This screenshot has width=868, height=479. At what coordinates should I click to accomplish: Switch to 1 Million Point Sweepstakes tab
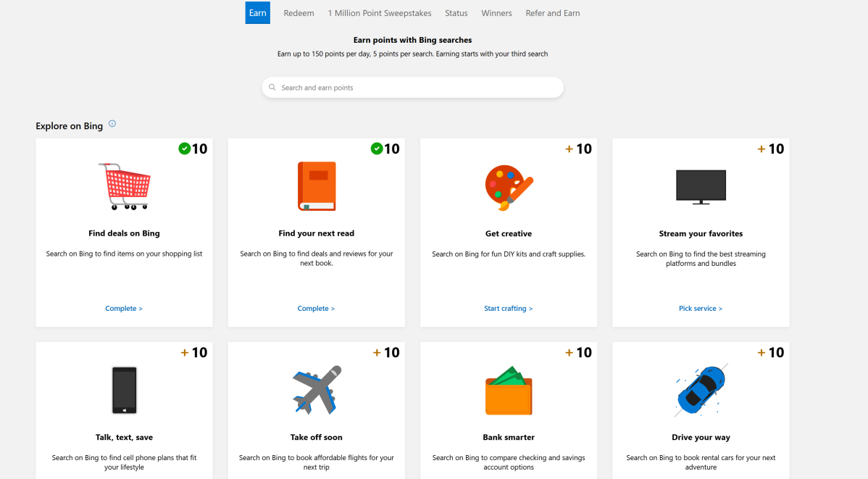click(x=379, y=13)
